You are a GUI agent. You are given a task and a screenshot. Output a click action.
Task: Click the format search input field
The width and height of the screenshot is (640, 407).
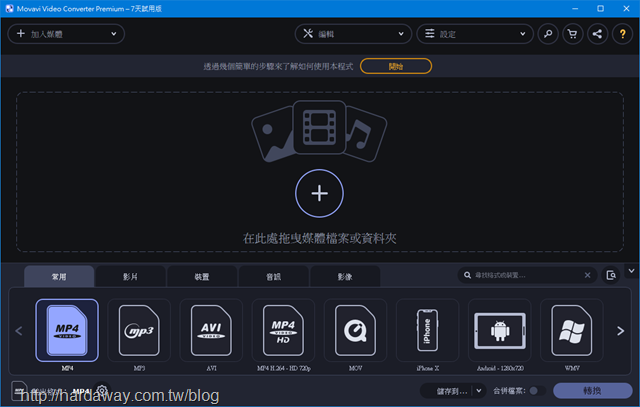click(527, 275)
